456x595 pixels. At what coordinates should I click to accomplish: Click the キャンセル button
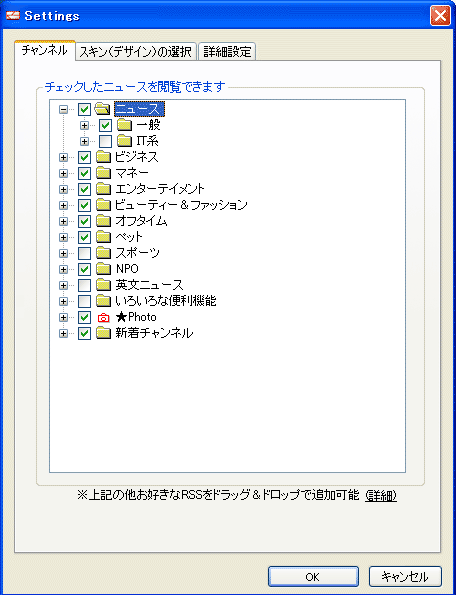click(405, 577)
